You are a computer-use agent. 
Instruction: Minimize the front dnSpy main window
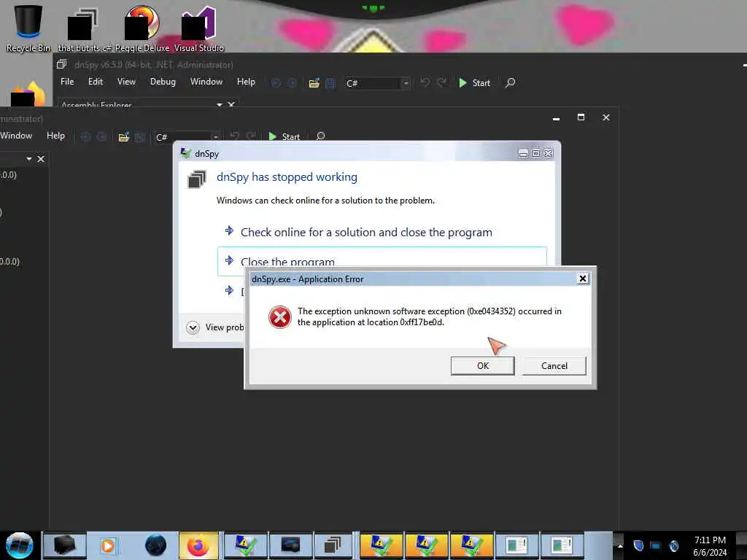tap(556, 118)
